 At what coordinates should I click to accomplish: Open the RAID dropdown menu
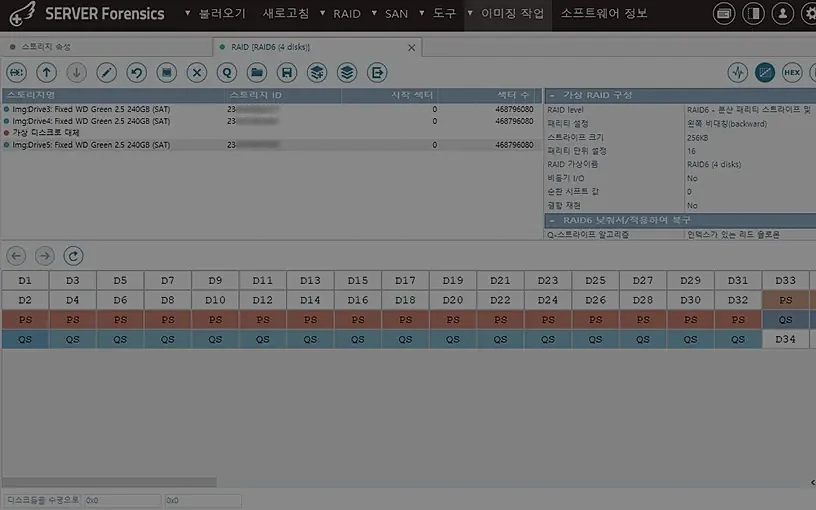[x=340, y=14]
